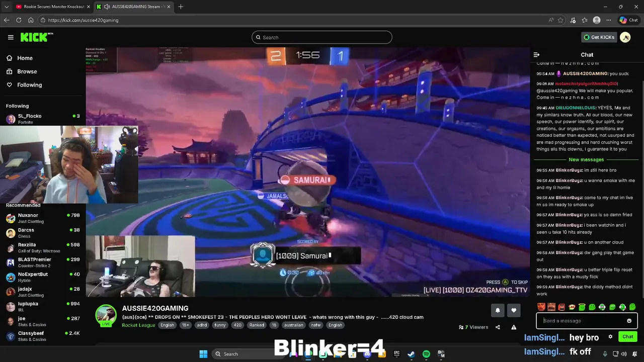Open browser tab list dropdown arrow

click(7, 7)
